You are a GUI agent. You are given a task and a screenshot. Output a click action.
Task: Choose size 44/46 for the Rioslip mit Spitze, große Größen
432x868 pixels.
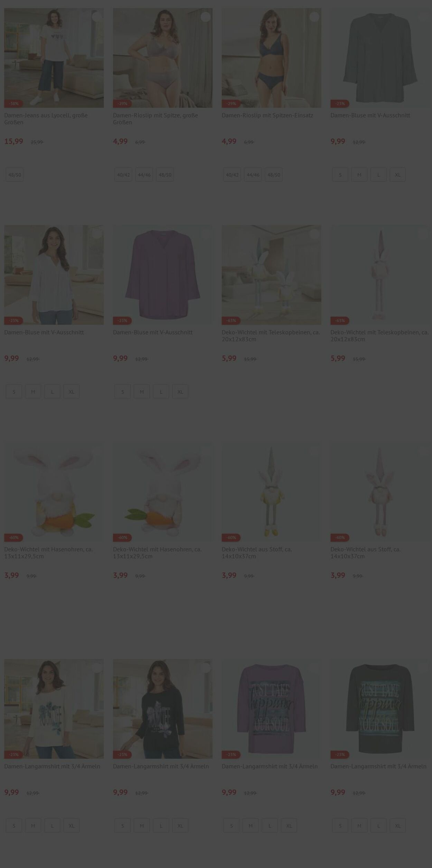click(x=144, y=175)
